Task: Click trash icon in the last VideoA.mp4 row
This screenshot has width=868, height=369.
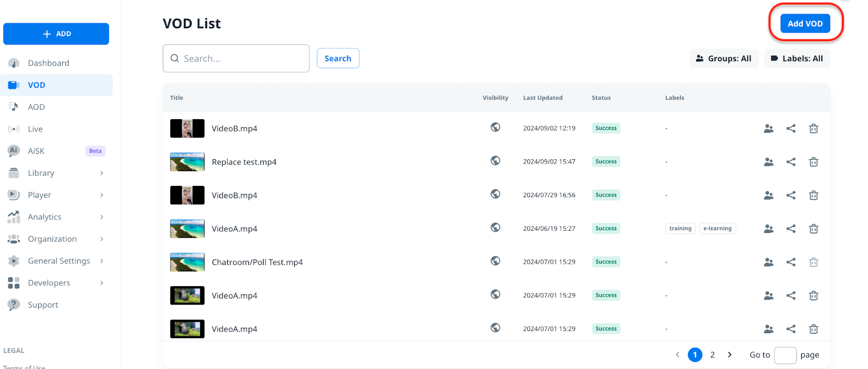Action: pyautogui.click(x=813, y=329)
